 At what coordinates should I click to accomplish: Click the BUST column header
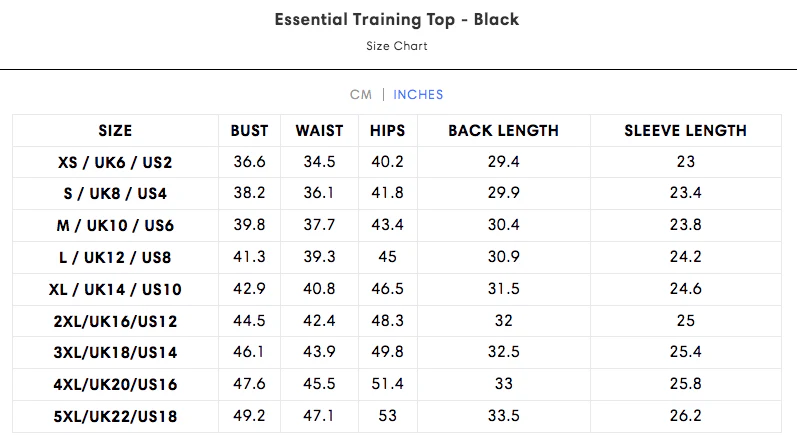coord(249,131)
